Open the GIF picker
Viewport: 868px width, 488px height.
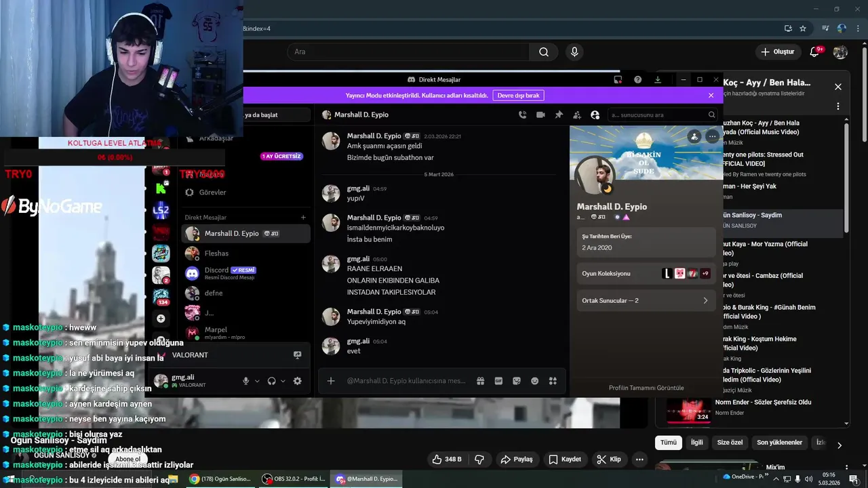click(498, 381)
